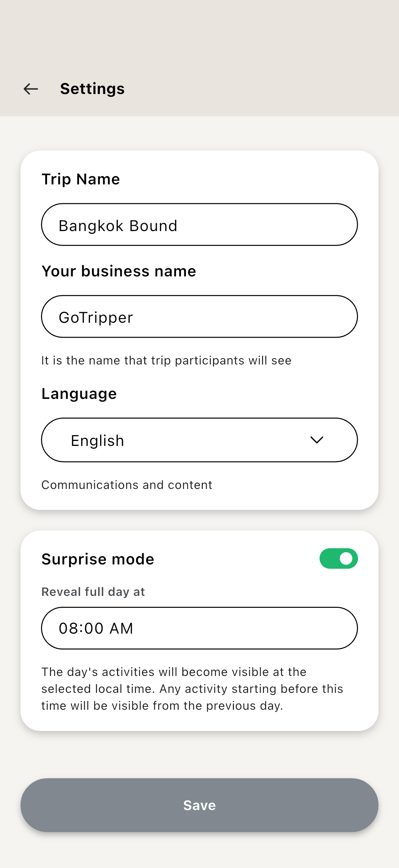Select the English language value text
This screenshot has width=399, height=868.
coord(98,441)
